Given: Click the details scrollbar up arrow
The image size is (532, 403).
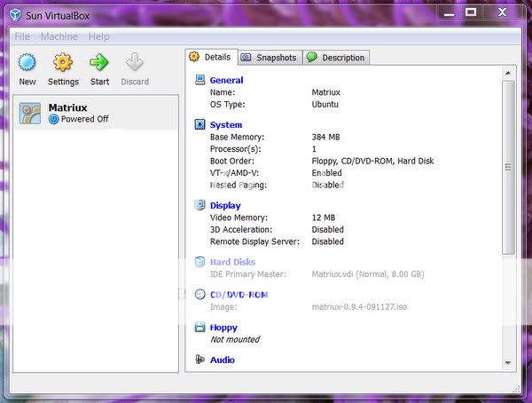Looking at the screenshot, I should pos(508,73).
